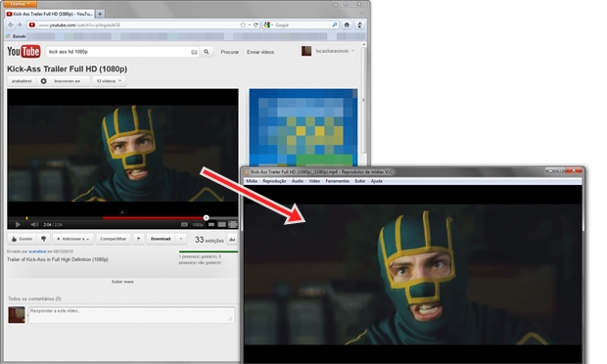Image resolution: width=607 pixels, height=364 pixels.
Task: Click the user avatar next to lucaskarasinski
Action: 306,51
